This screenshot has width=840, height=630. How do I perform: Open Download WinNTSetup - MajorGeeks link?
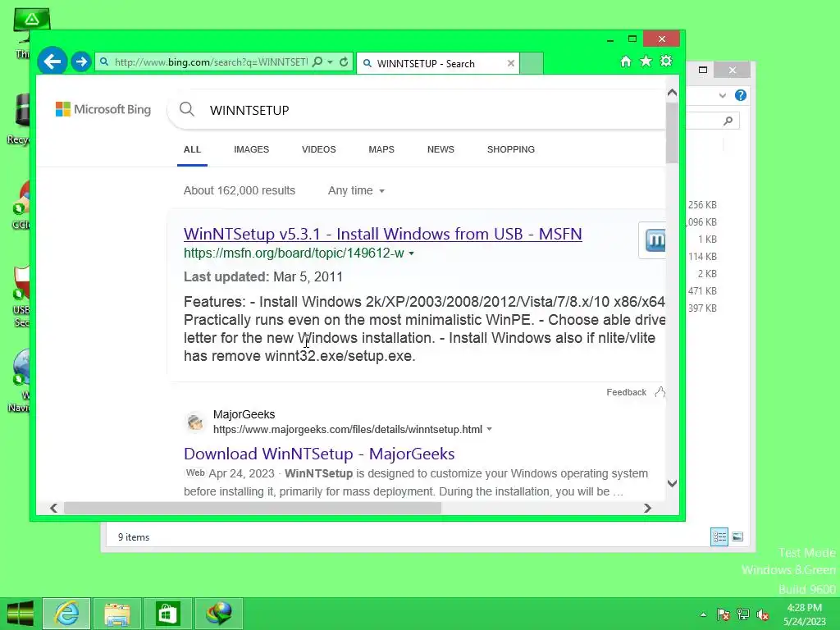(x=319, y=454)
